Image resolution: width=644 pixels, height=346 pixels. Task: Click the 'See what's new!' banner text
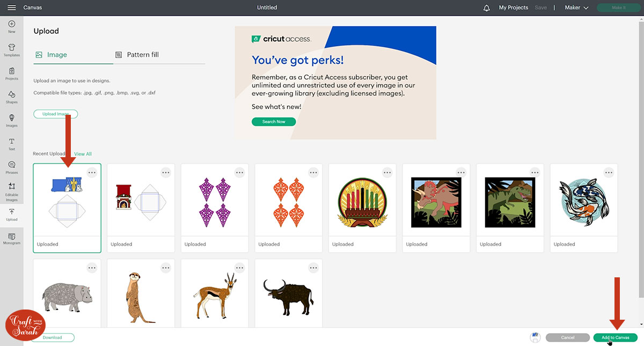(x=276, y=107)
